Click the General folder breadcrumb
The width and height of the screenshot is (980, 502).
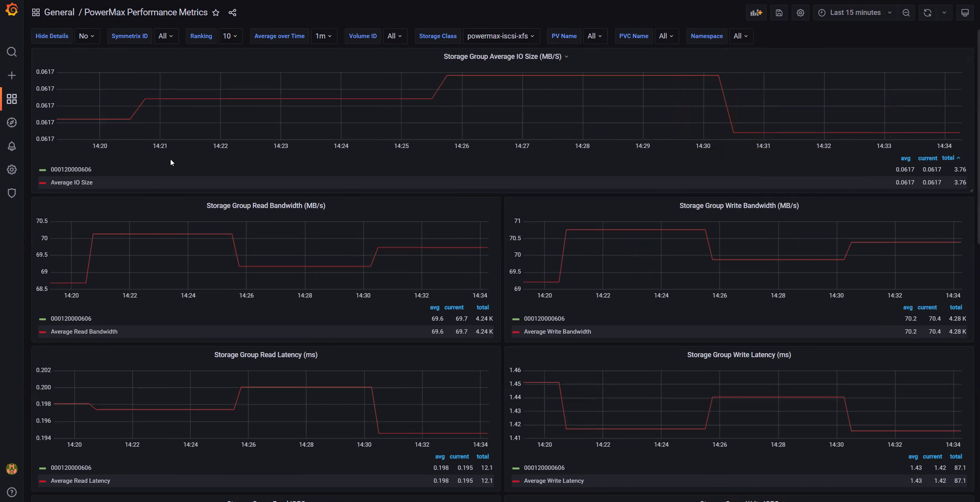(x=59, y=13)
